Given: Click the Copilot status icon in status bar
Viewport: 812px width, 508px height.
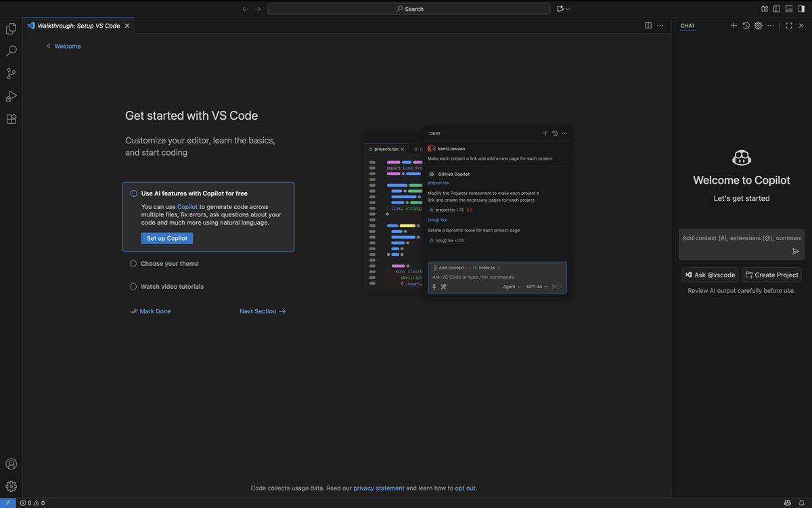Looking at the screenshot, I should pyautogui.click(x=788, y=503).
